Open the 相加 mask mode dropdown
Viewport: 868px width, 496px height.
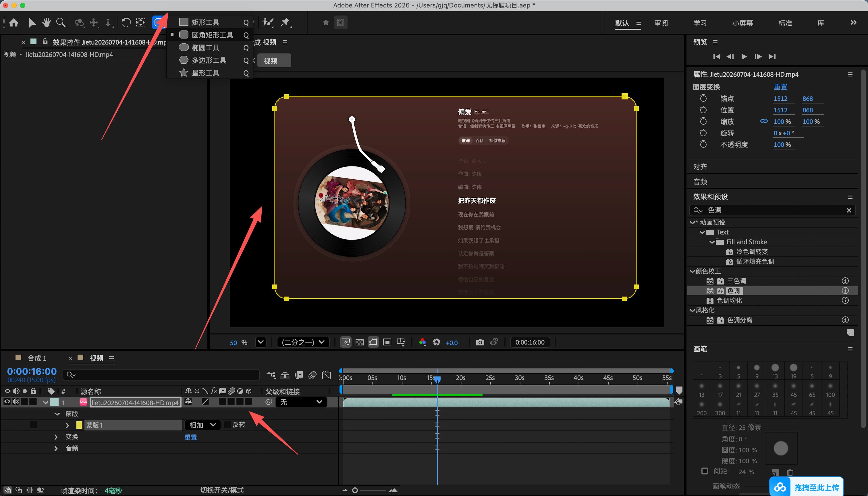pyautogui.click(x=202, y=425)
